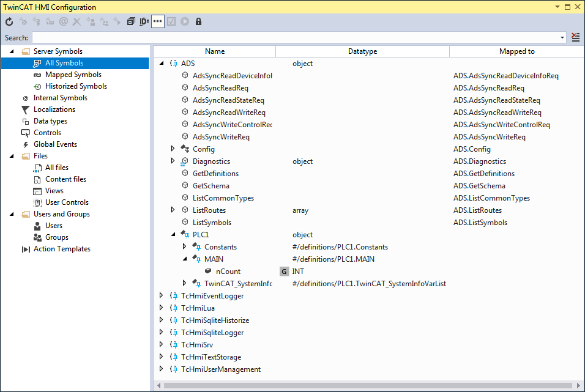The width and height of the screenshot is (585, 392).
Task: Open the Search field dropdown arrow
Action: [x=562, y=37]
